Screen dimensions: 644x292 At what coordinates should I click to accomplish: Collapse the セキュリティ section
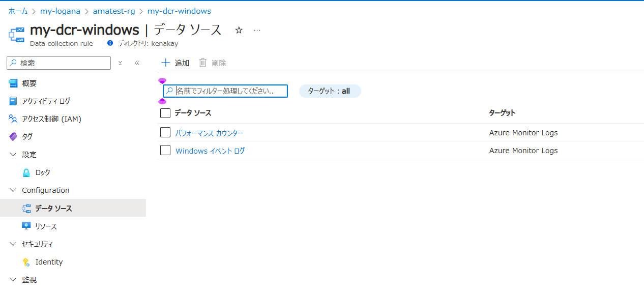pos(13,244)
